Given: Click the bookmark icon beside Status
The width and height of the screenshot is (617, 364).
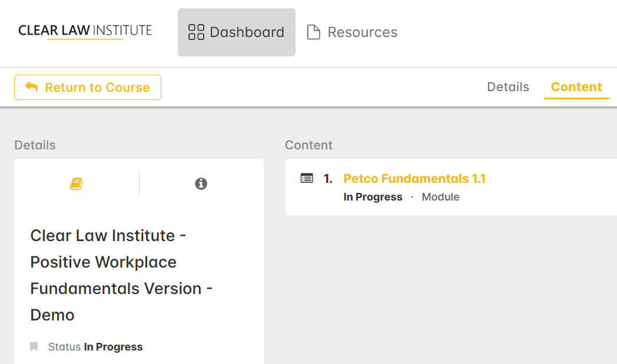Looking at the screenshot, I should coord(34,347).
